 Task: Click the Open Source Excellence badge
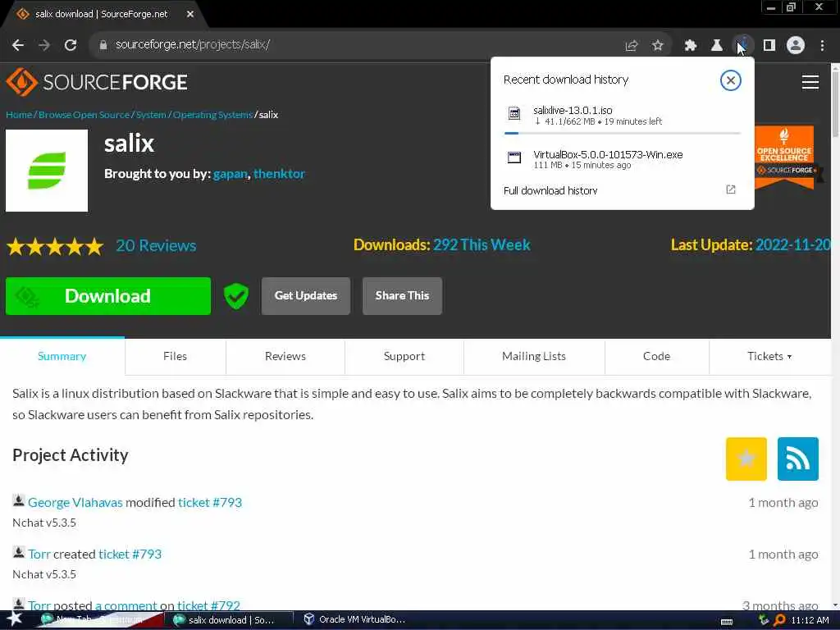pyautogui.click(x=785, y=157)
